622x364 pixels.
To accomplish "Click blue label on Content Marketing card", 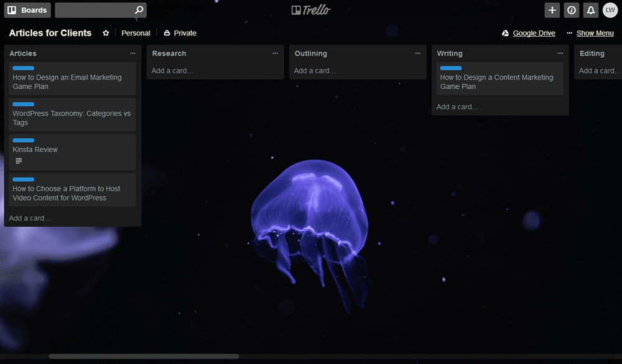I will (x=451, y=68).
